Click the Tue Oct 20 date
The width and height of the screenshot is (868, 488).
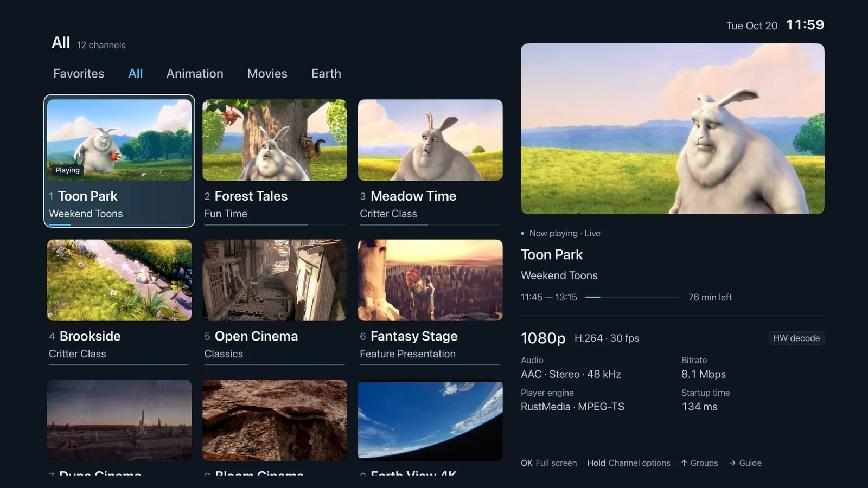pyautogui.click(x=752, y=26)
